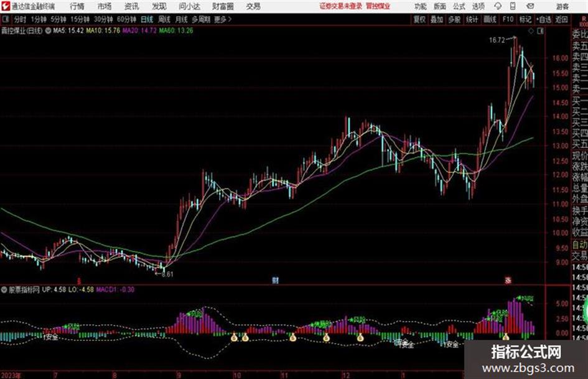The height and width of the screenshot is (379, 588).
Task: Switch to the 分时 chart period
Action: 20,19
